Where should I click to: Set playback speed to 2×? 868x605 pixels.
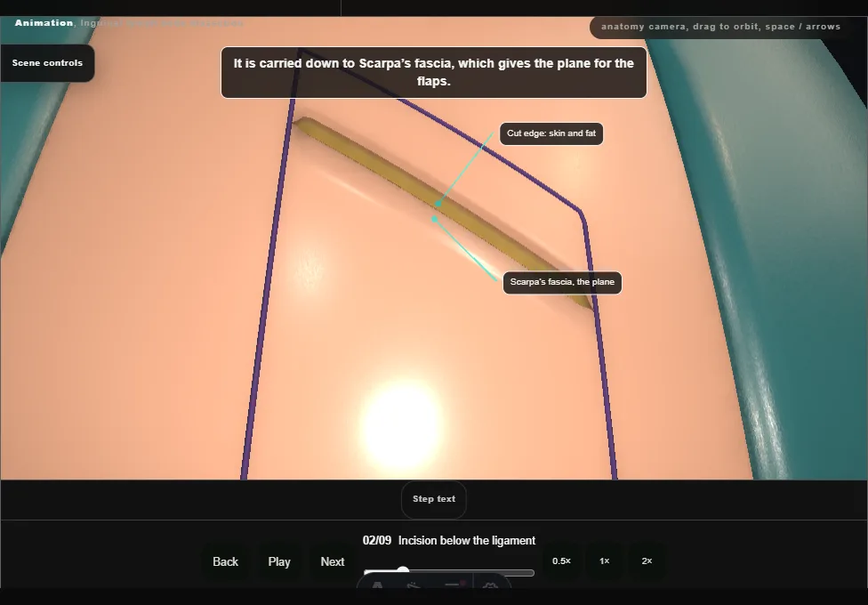[647, 561]
